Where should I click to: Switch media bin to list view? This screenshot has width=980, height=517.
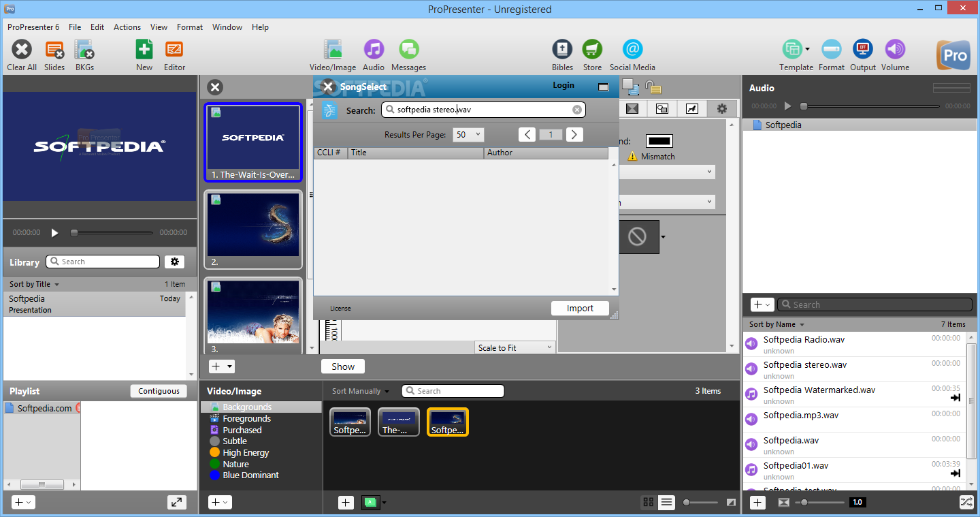[666, 502]
